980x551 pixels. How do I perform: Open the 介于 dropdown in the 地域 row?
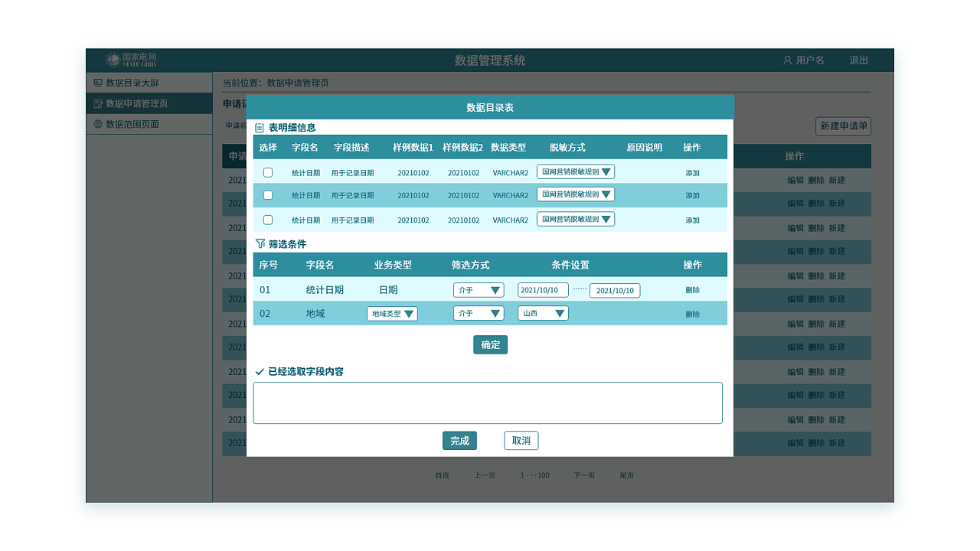(479, 313)
